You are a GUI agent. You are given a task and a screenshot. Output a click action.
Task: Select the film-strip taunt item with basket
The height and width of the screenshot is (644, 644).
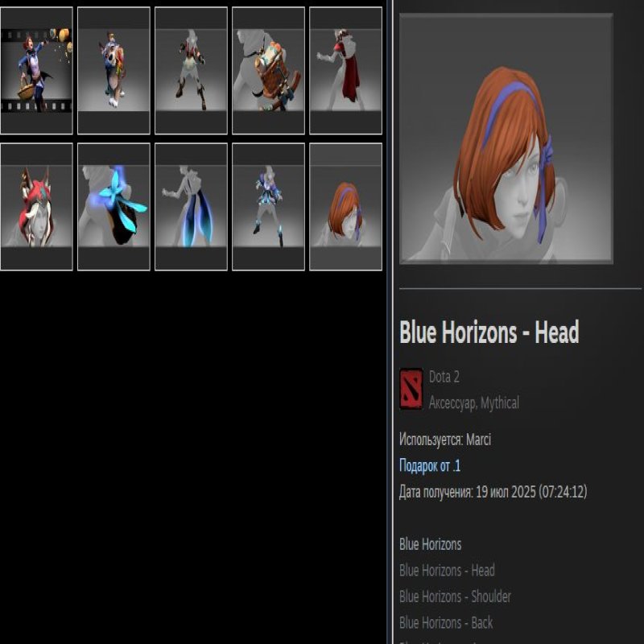click(36, 71)
